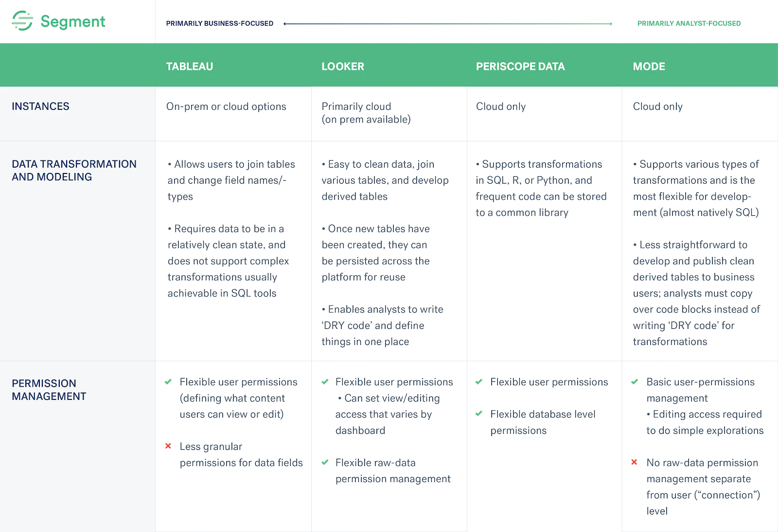Switch to the Tableau column header

pyautogui.click(x=190, y=66)
